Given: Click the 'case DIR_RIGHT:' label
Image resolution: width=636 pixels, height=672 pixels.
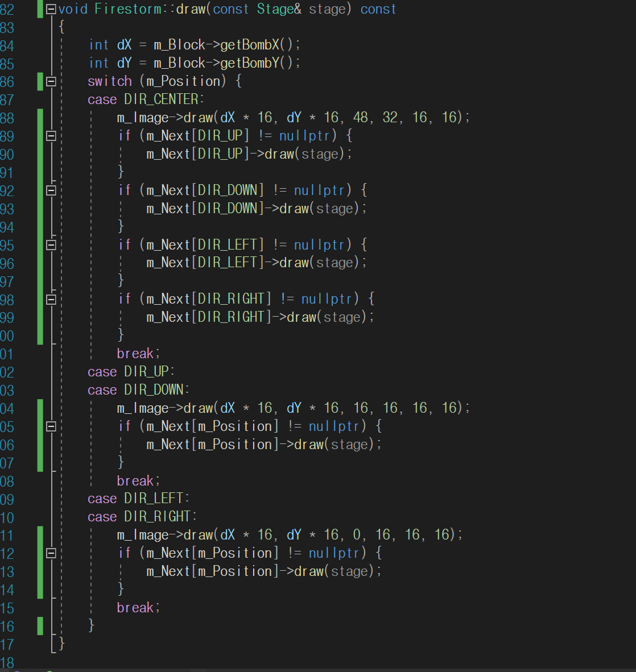Looking at the screenshot, I should (x=142, y=517).
